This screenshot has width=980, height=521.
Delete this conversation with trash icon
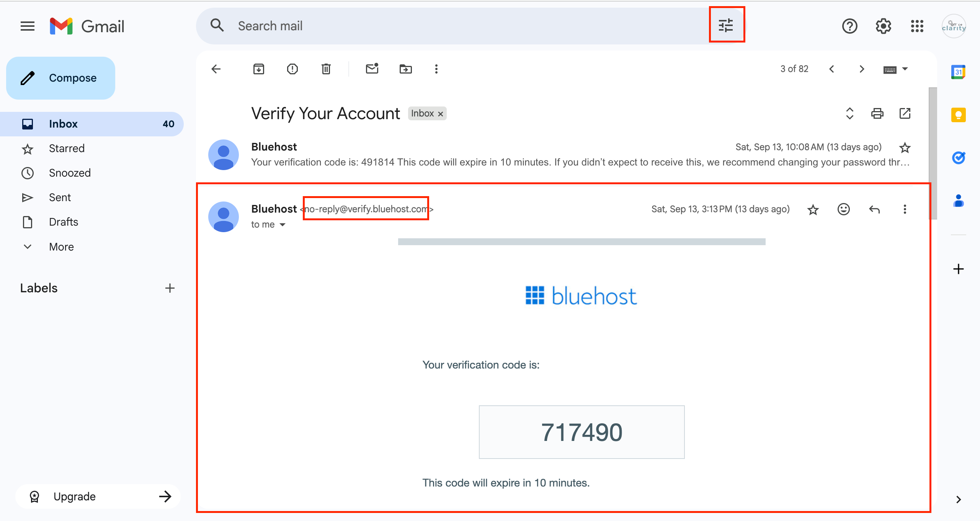pyautogui.click(x=326, y=69)
